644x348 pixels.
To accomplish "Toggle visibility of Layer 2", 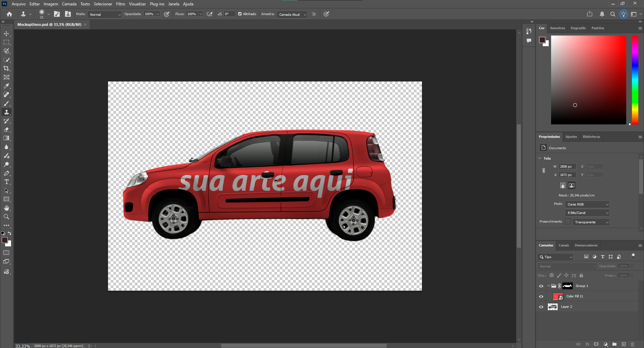I will [x=541, y=307].
